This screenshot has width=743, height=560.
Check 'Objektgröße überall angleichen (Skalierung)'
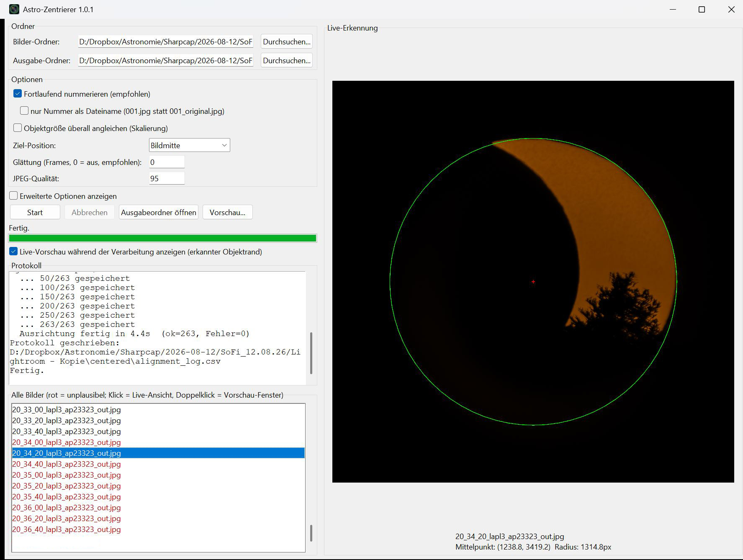(18, 128)
